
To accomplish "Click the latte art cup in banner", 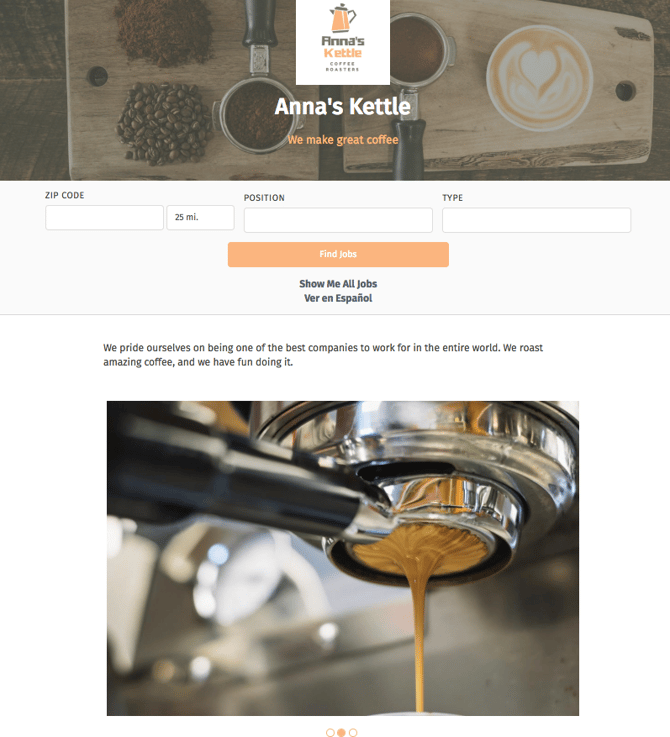I will pos(539,78).
